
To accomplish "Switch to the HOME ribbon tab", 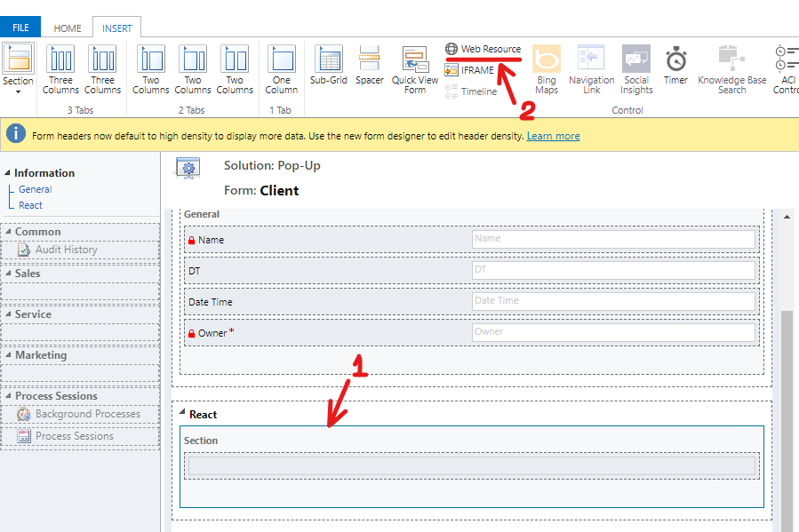I will (x=68, y=28).
